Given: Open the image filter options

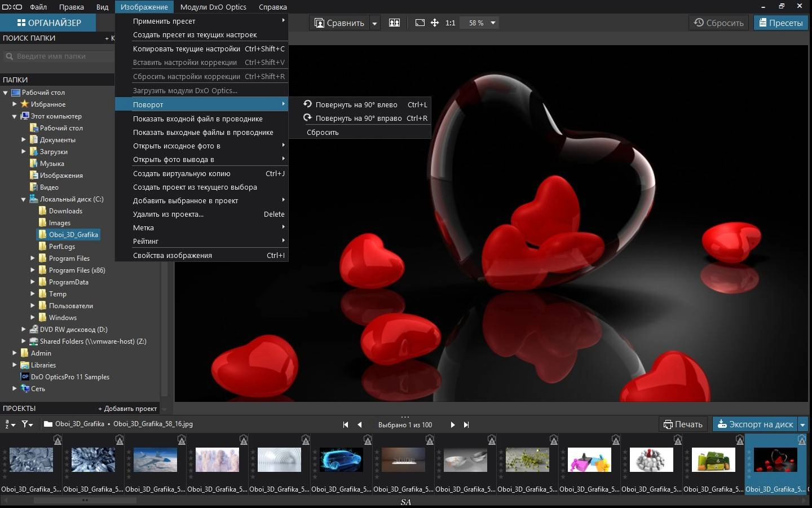Looking at the screenshot, I should 27,424.
